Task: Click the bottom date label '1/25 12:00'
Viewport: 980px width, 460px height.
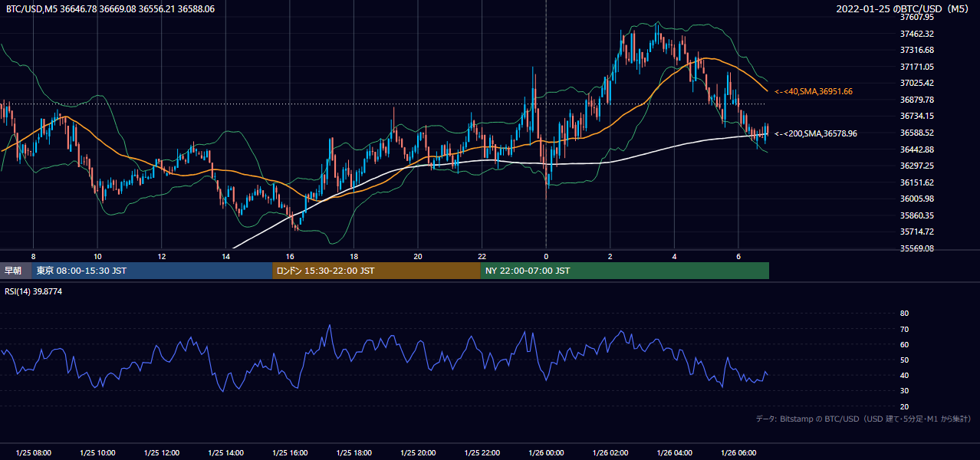Action: (161, 453)
